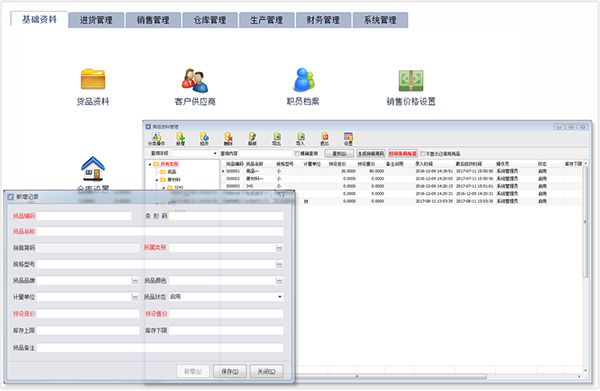Click the 操作员 column header
The image size is (600, 391).
pos(502,164)
